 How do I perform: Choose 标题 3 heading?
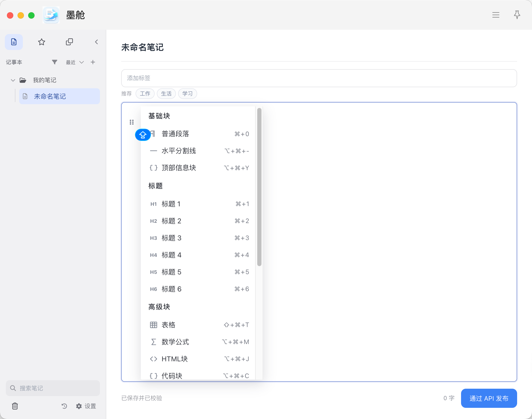coord(199,238)
